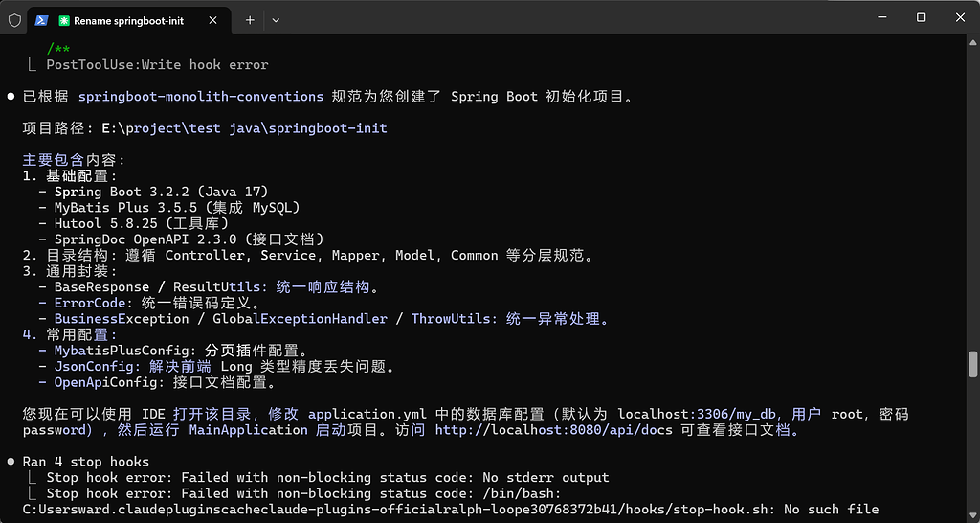The width and height of the screenshot is (980, 523).
Task: Click the 'MybatisPlusConfig' line
Action: pyautogui.click(x=173, y=351)
